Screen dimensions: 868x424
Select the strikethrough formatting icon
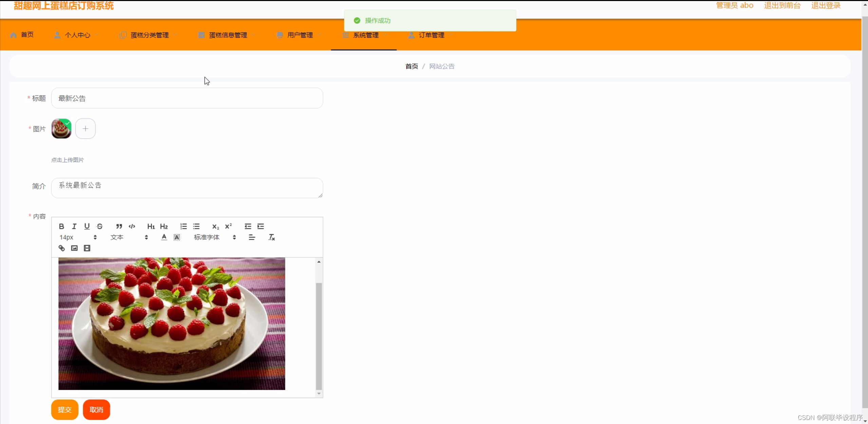100,226
